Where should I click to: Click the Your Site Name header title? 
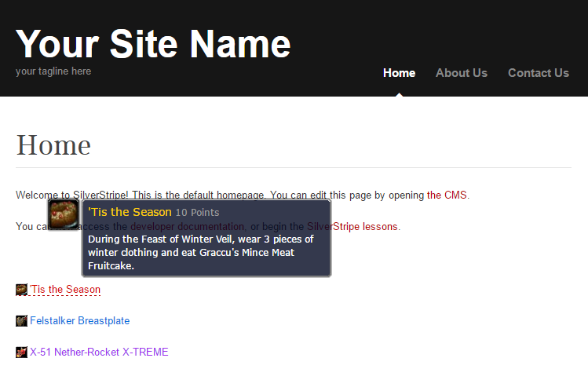(153, 44)
